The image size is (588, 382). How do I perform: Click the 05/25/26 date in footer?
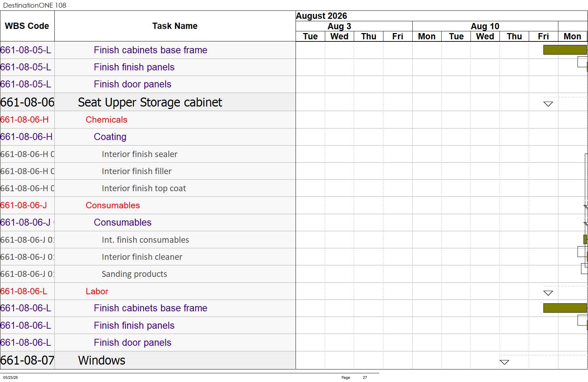(x=10, y=377)
